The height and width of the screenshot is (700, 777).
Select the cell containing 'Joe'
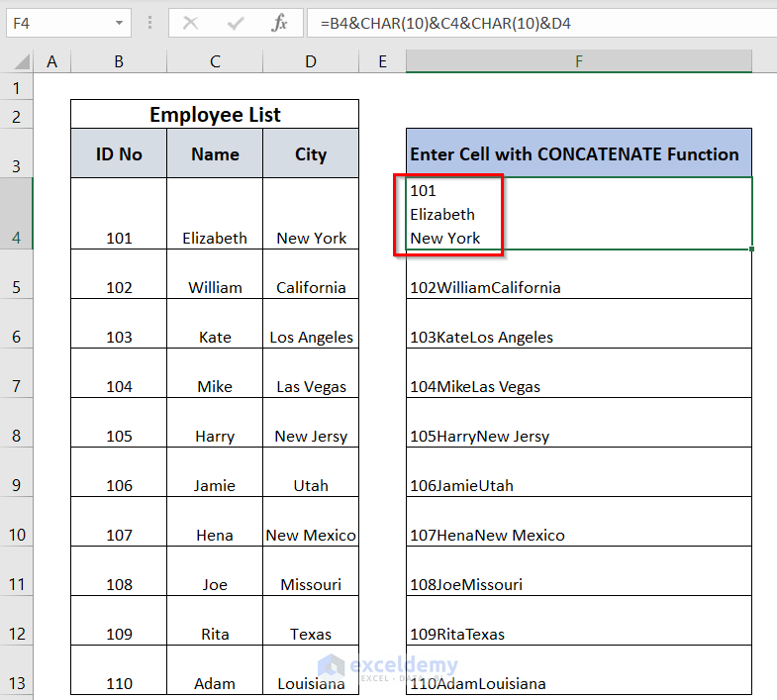click(215, 571)
